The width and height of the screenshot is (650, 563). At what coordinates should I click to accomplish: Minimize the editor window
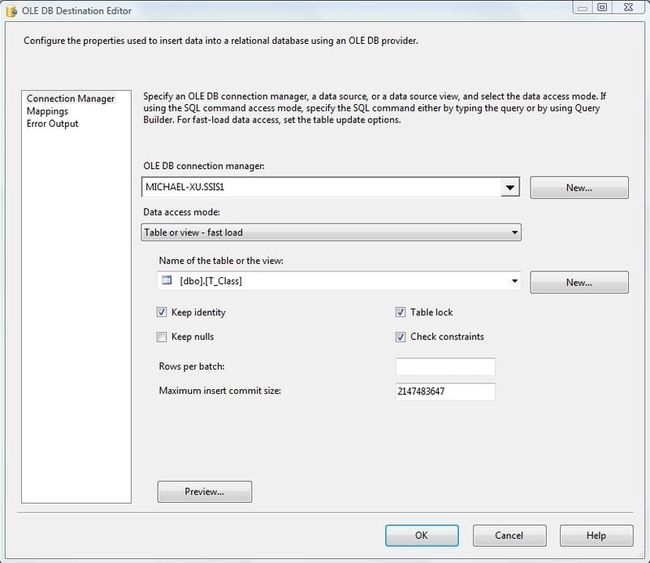tap(583, 7)
